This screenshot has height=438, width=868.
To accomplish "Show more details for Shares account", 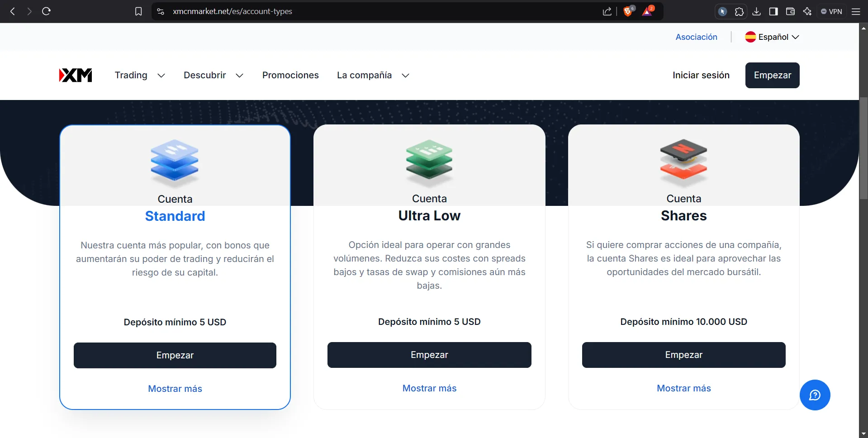I will (683, 388).
